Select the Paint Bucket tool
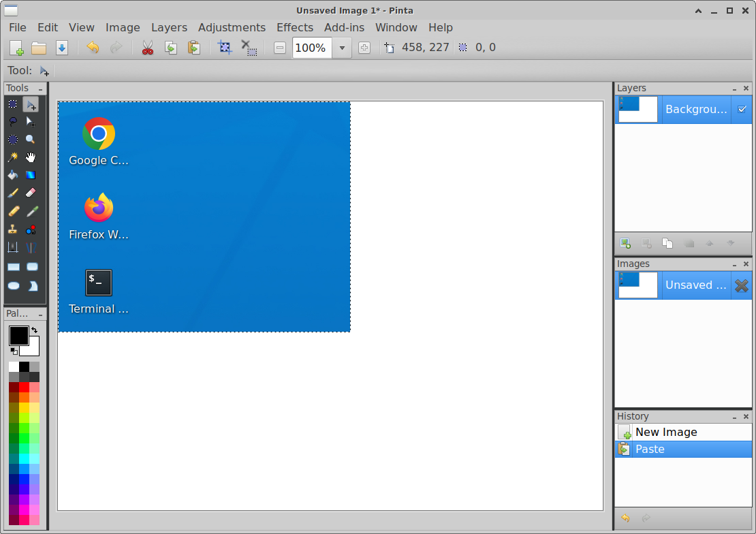This screenshot has height=534, width=756. [13, 175]
